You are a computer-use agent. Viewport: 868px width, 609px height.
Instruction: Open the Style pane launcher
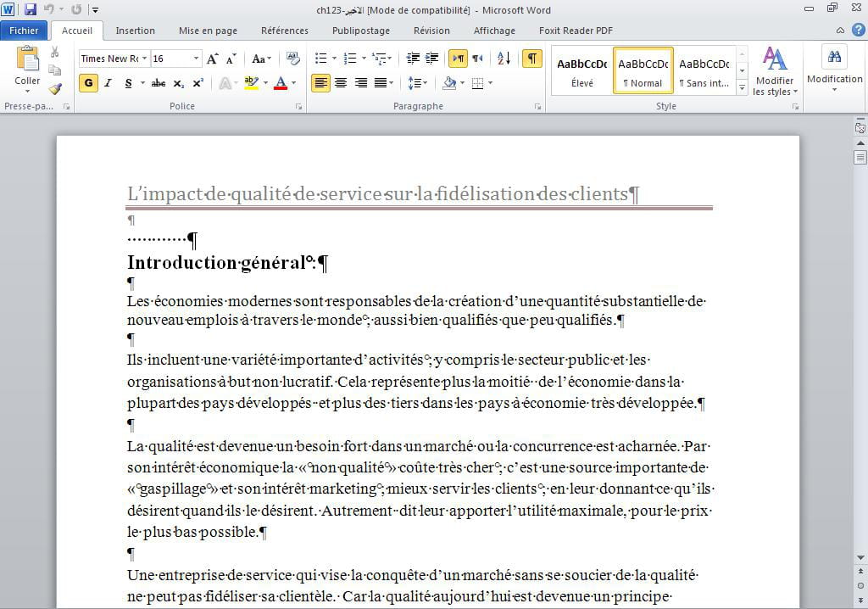(795, 106)
